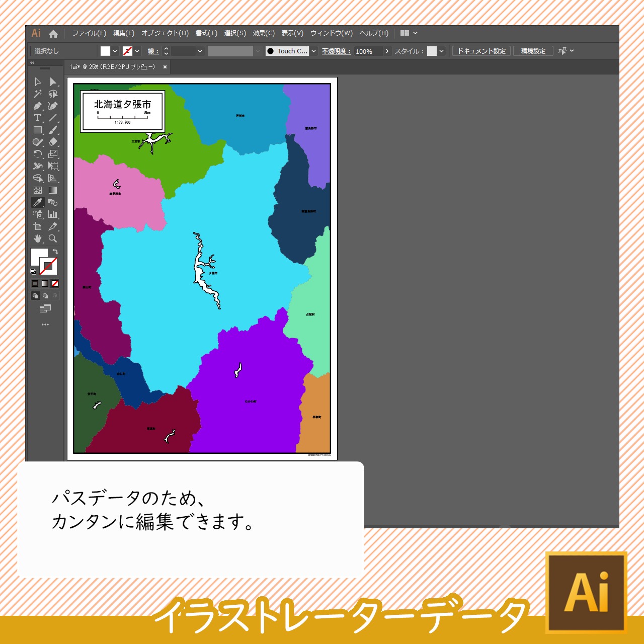Viewport: 644px width, 644px height.
Task: Set paint mode to None
Action: [55, 284]
